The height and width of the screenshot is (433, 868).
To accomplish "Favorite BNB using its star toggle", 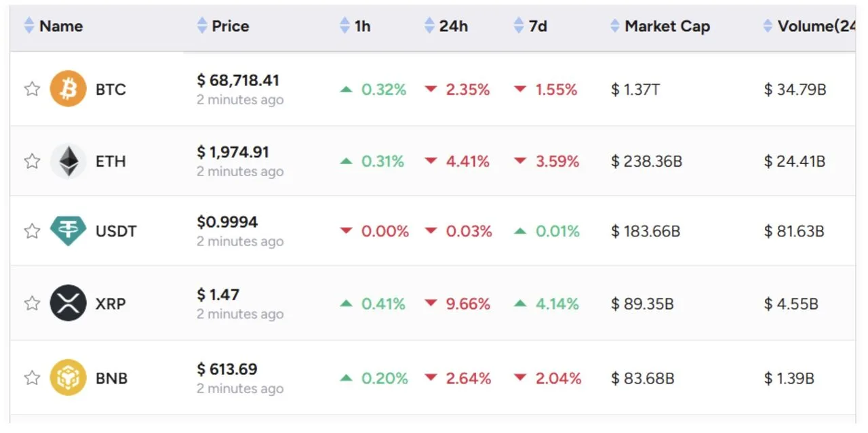I will click(31, 377).
